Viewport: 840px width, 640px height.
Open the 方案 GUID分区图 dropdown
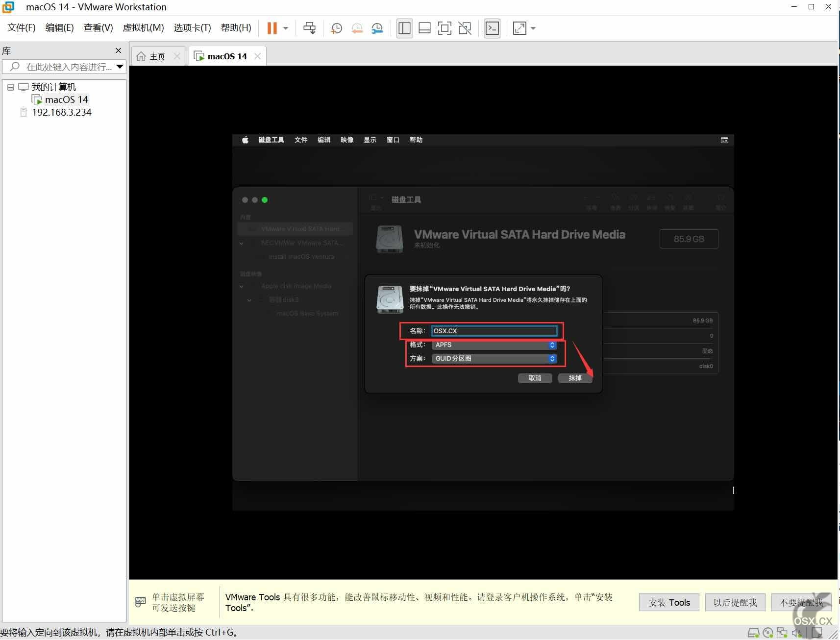pyautogui.click(x=494, y=359)
